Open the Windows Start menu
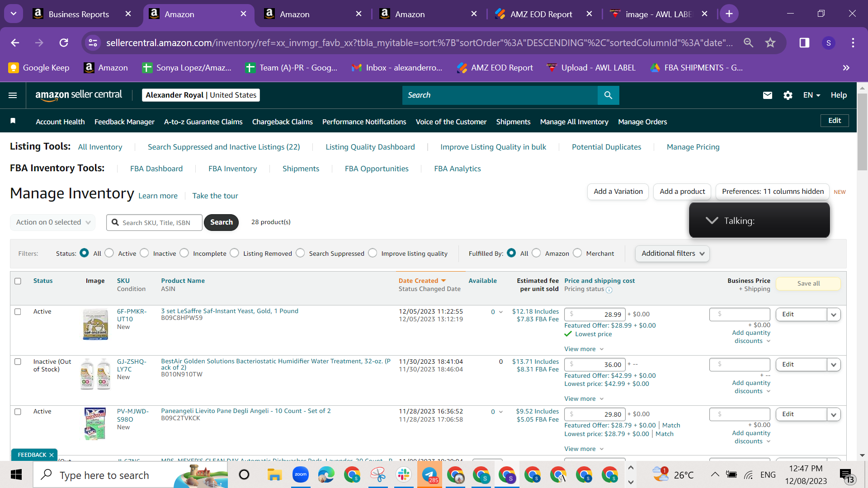Viewport: 868px width, 488px height. coord(16,474)
